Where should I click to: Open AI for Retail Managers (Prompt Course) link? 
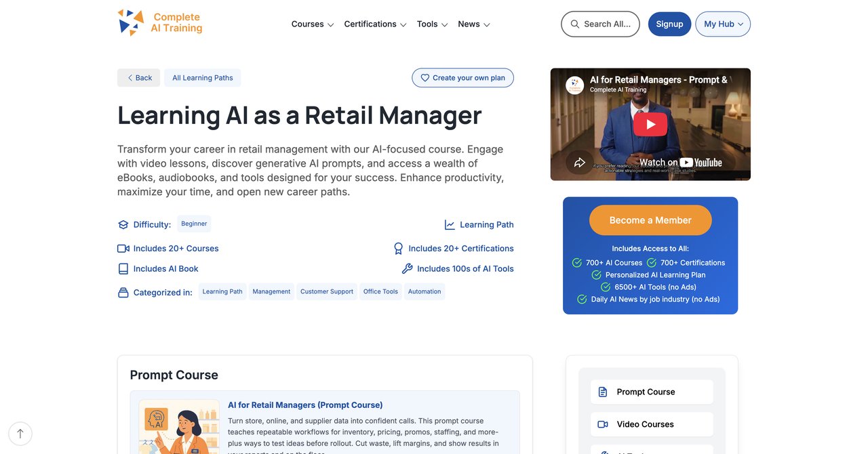click(305, 405)
